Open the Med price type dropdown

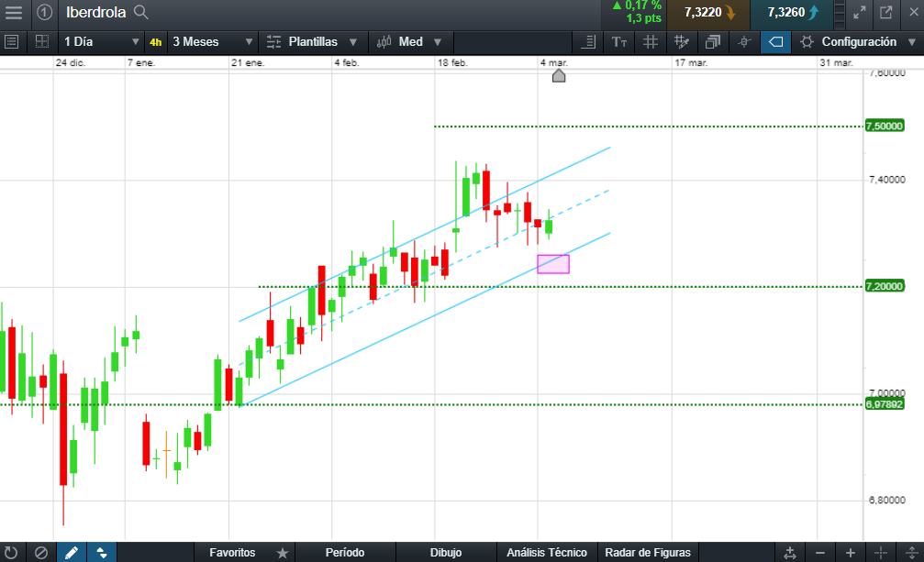pos(409,42)
